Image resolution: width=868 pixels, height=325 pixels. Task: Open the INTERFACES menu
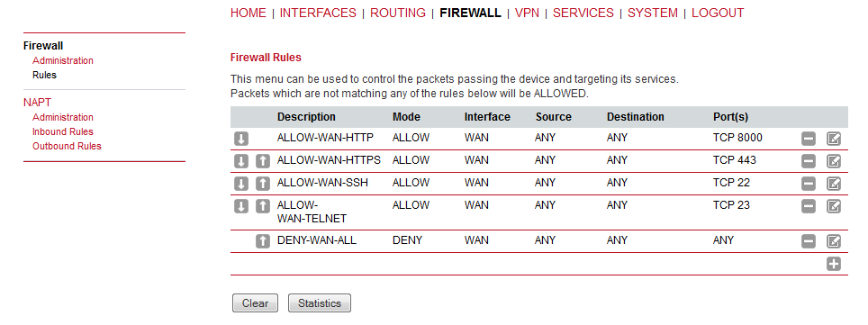pos(318,13)
